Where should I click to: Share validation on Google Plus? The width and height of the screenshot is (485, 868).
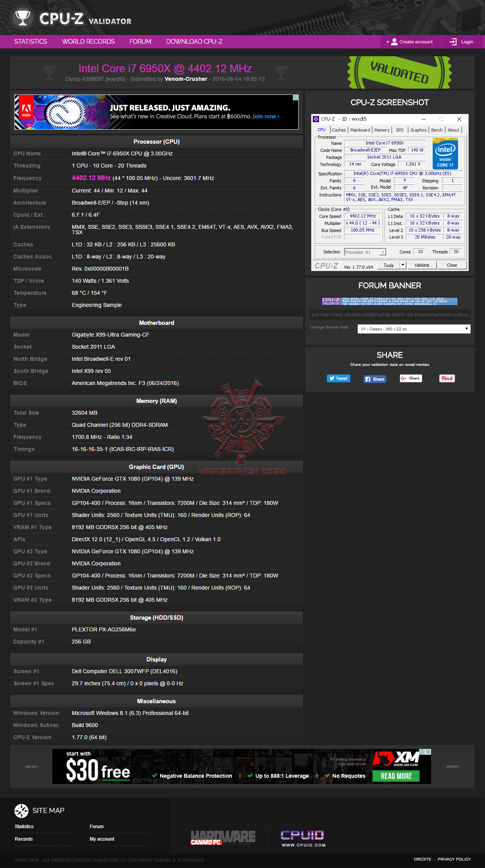[x=411, y=378]
